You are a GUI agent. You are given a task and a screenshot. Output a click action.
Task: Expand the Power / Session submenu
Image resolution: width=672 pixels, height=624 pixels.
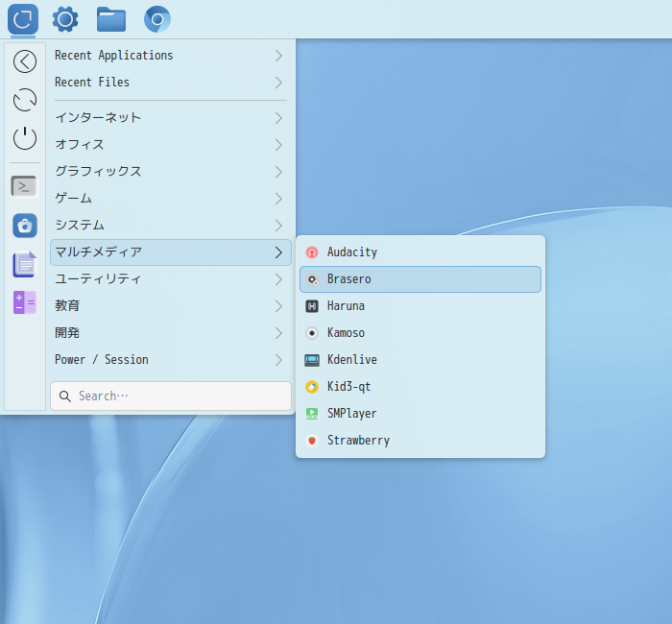(x=170, y=360)
